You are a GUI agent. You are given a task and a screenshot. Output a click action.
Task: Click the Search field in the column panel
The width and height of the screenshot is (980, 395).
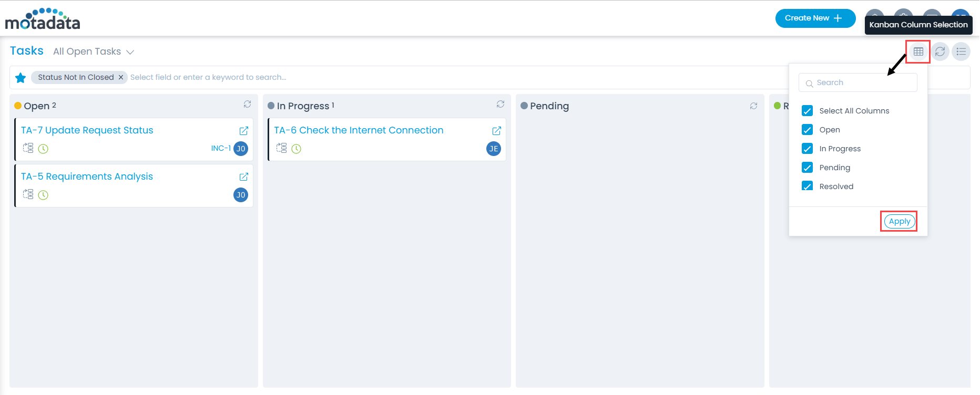tap(857, 82)
